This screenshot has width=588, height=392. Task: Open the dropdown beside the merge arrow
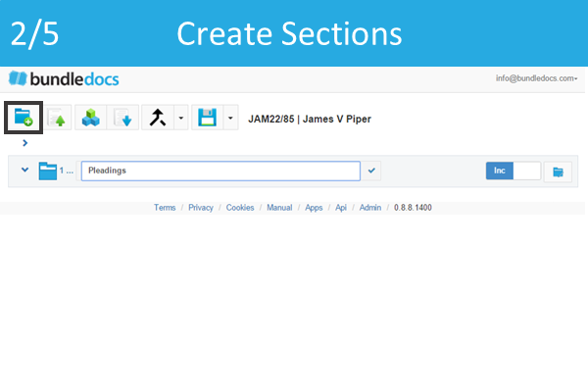click(180, 118)
